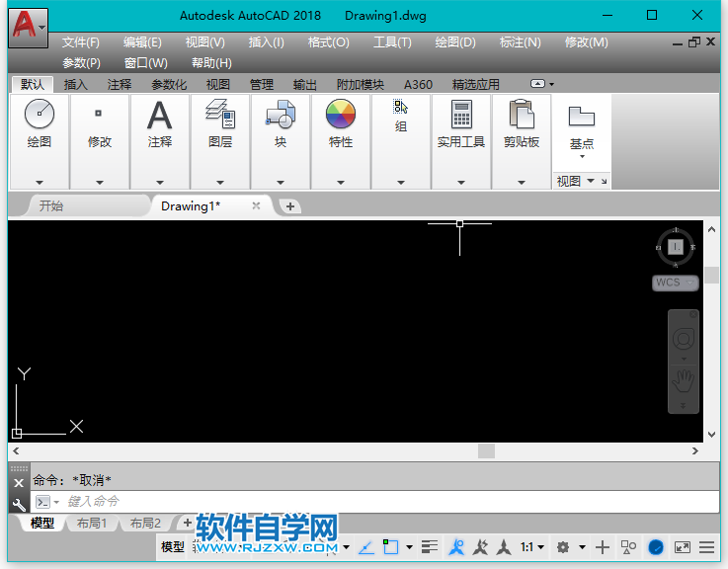Toggle annotation visibility icon in status bar
Viewport: 728px width, 569px height.
point(456,547)
